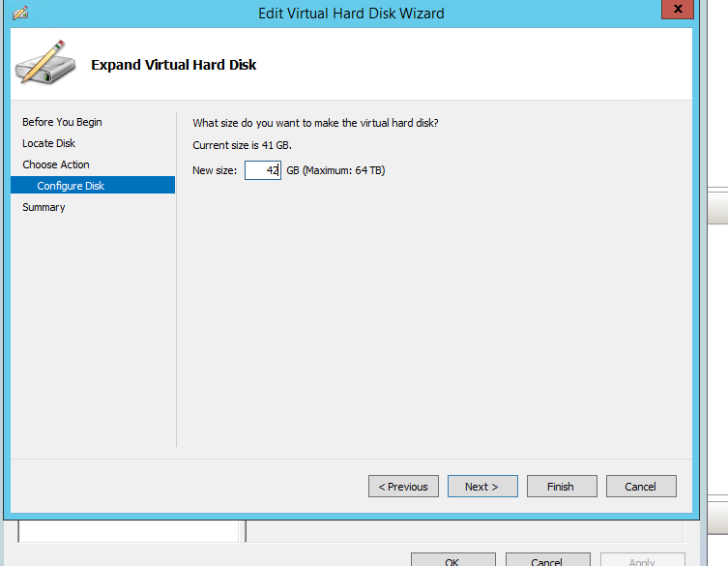This screenshot has width=728, height=566.
Task: Cancel the wizard using its Cancel button
Action: tap(640, 487)
